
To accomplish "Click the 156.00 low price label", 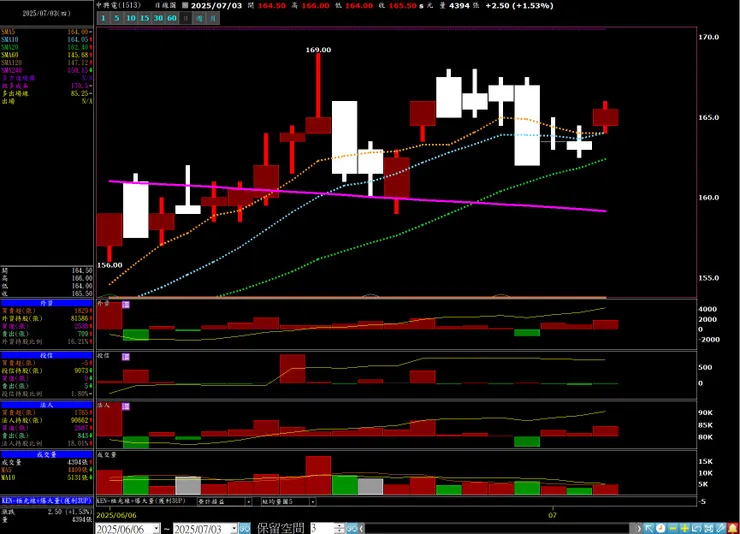I will coord(109,265).
